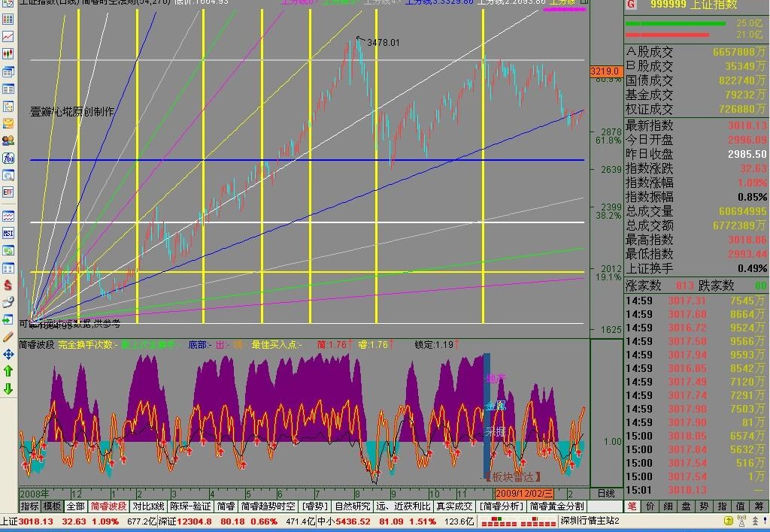Click the 最新指数 row label
This screenshot has width=770, height=532.
pos(649,125)
